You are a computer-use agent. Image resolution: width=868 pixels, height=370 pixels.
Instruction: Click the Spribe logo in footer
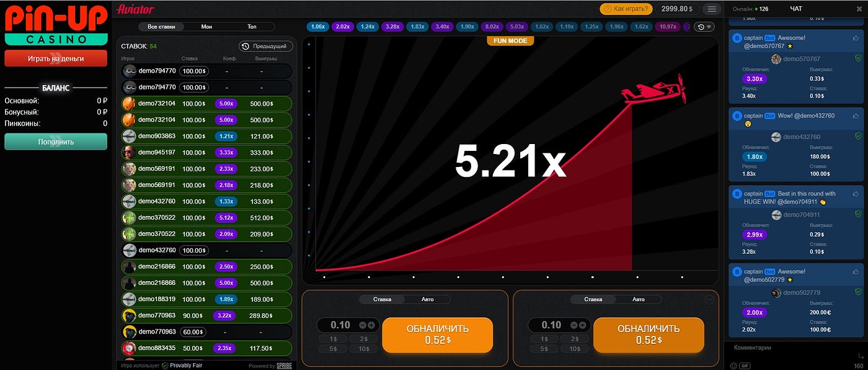(284, 366)
